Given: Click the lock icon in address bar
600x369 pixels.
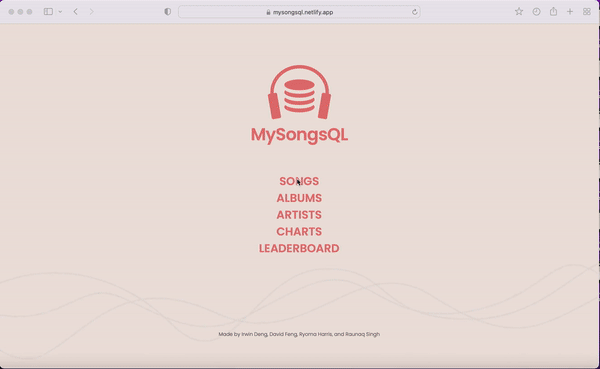Looking at the screenshot, I should (268, 12).
